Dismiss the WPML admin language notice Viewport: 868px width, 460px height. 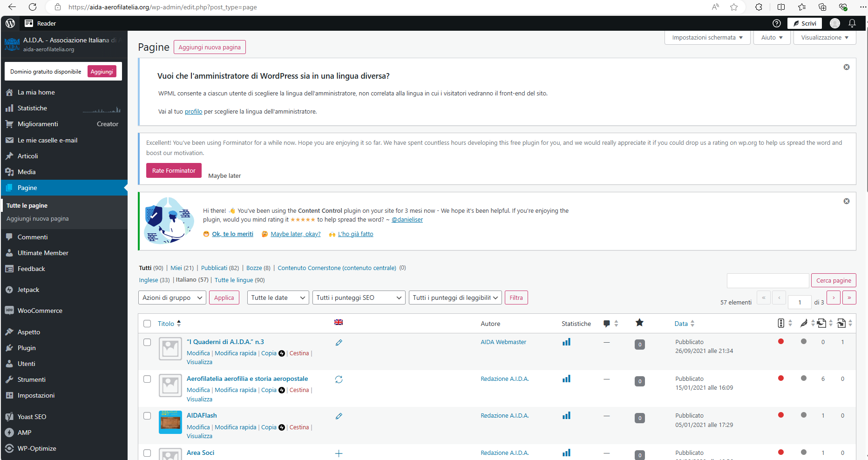click(x=847, y=67)
